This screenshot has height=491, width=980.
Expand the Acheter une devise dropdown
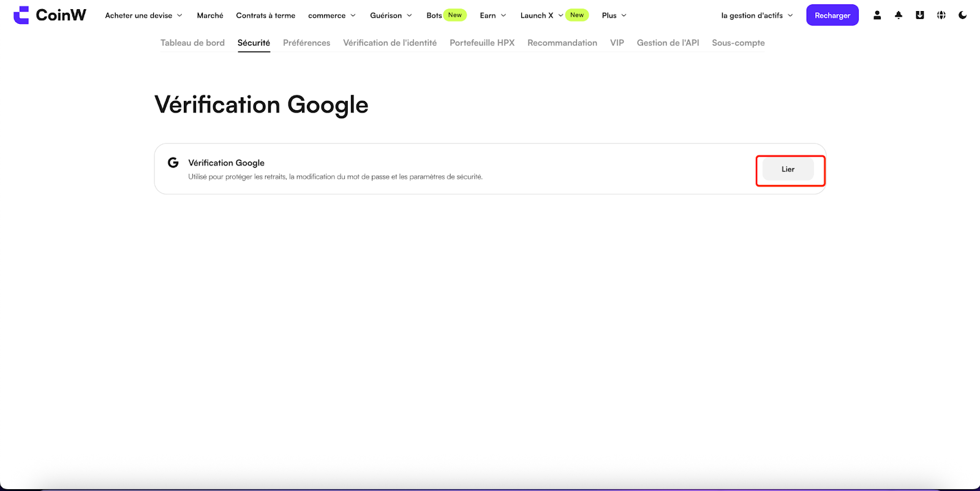[x=144, y=15]
